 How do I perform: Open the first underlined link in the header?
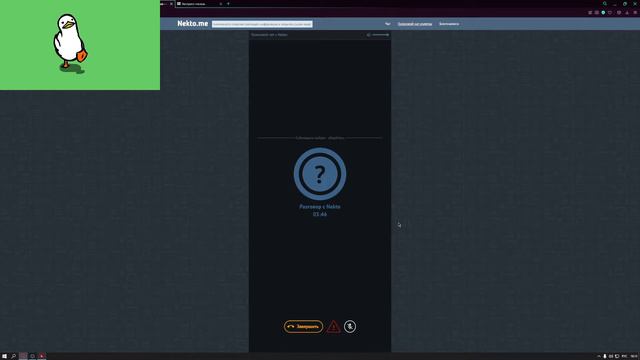coord(415,24)
